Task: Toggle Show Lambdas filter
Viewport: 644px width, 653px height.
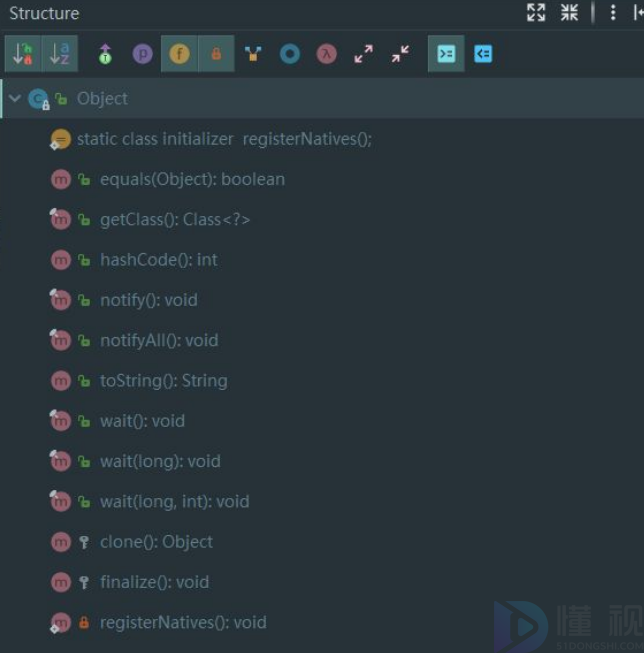Action: [327, 54]
